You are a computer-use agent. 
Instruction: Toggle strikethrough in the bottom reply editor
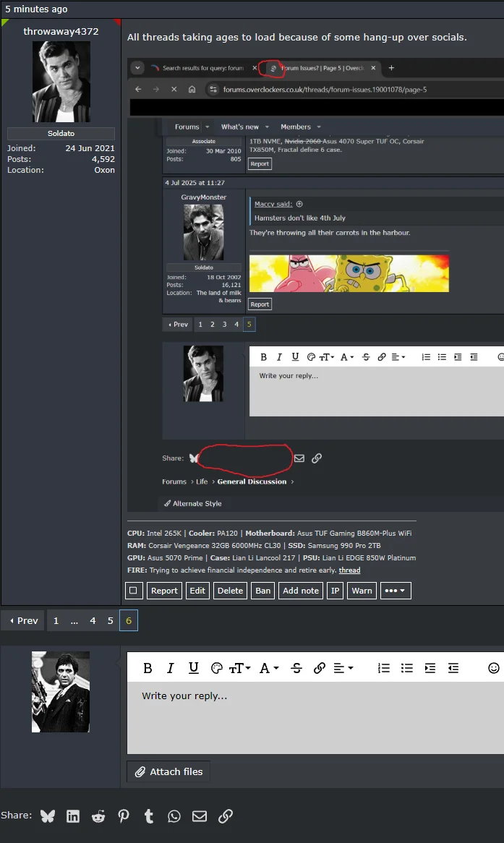click(296, 668)
